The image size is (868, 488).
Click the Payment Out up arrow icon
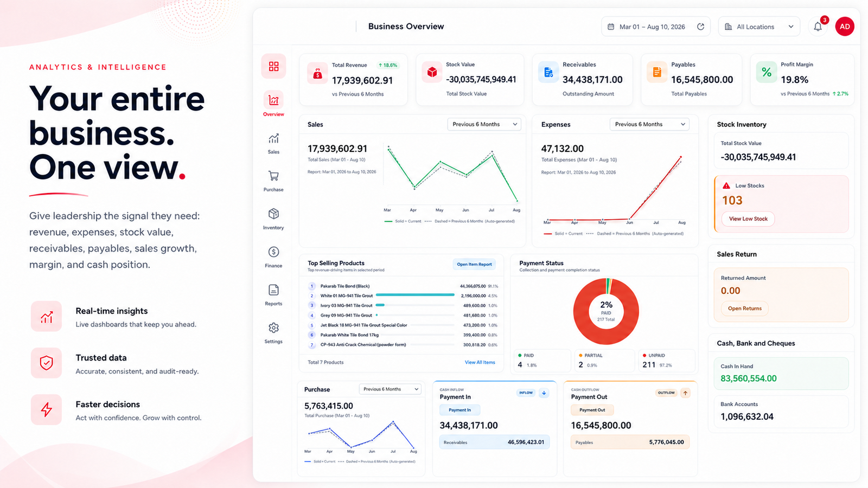(x=686, y=393)
